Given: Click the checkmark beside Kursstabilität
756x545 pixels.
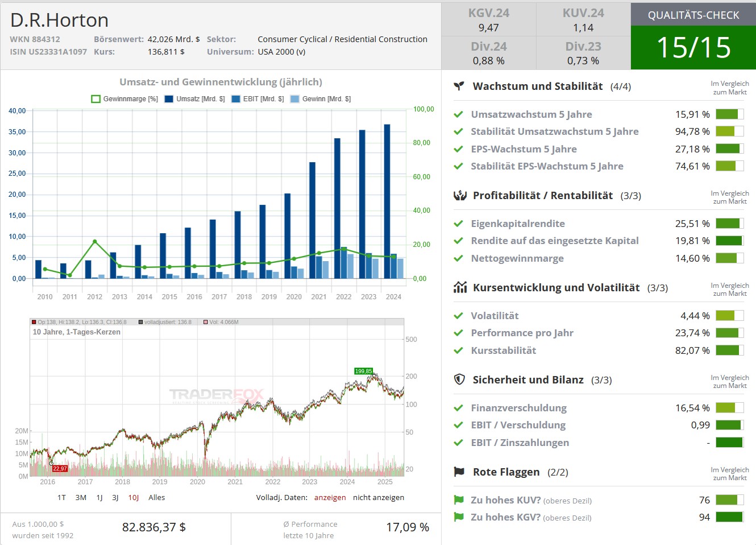Looking at the screenshot, I should click(458, 350).
